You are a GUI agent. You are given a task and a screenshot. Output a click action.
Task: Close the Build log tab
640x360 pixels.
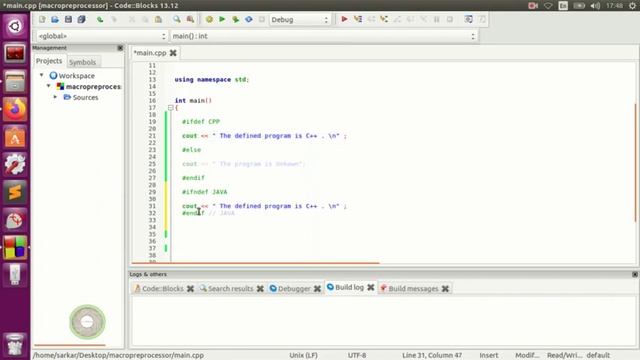click(x=371, y=287)
